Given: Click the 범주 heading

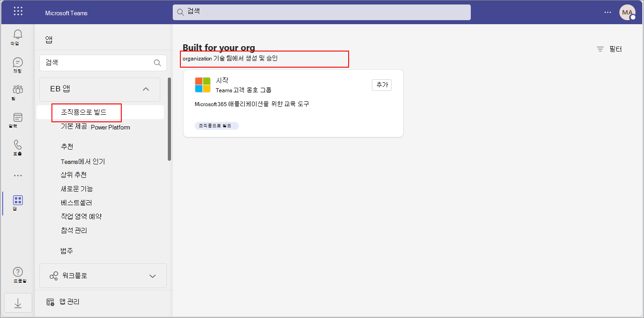Looking at the screenshot, I should (x=67, y=251).
